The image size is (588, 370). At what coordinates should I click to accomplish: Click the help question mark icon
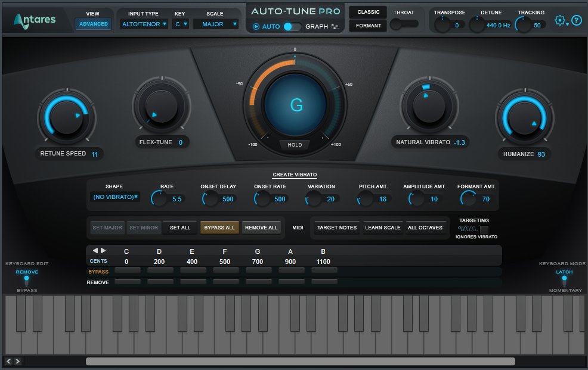[x=577, y=20]
